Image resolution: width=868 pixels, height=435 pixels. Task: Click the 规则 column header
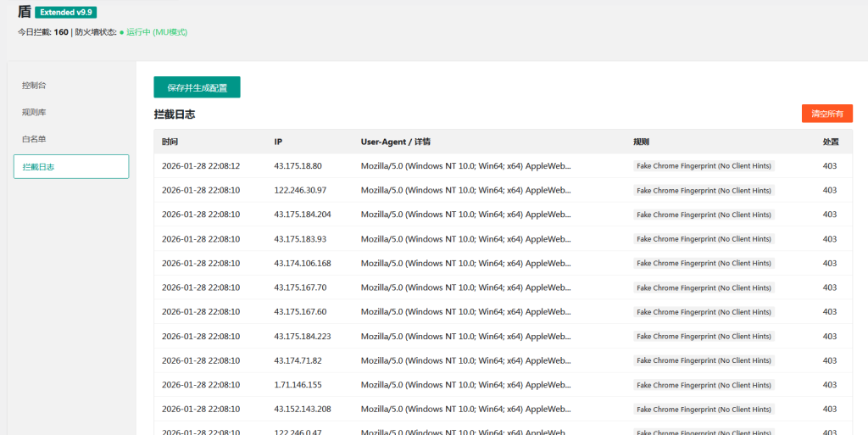click(641, 142)
